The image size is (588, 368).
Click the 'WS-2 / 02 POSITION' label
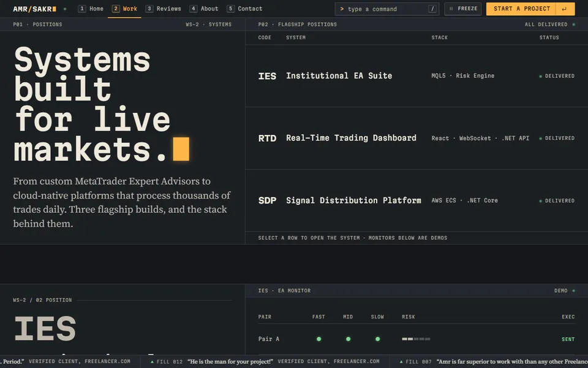click(42, 300)
